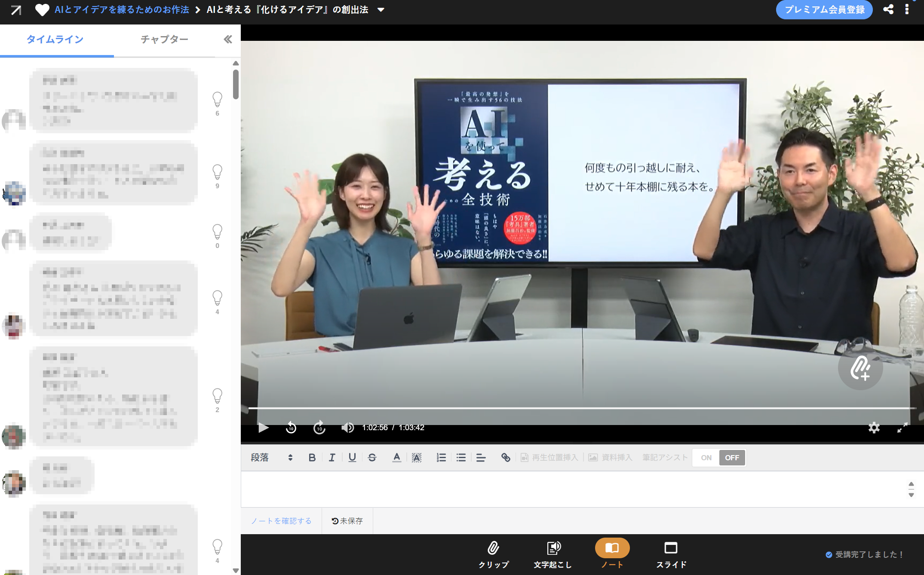Viewport: 924px width, 575px height.
Task: Switch to the チャプター tab
Action: click(x=164, y=40)
